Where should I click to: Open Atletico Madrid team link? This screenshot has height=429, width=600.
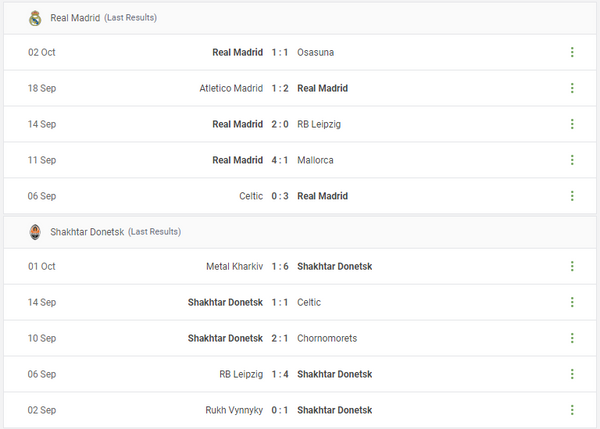(230, 88)
